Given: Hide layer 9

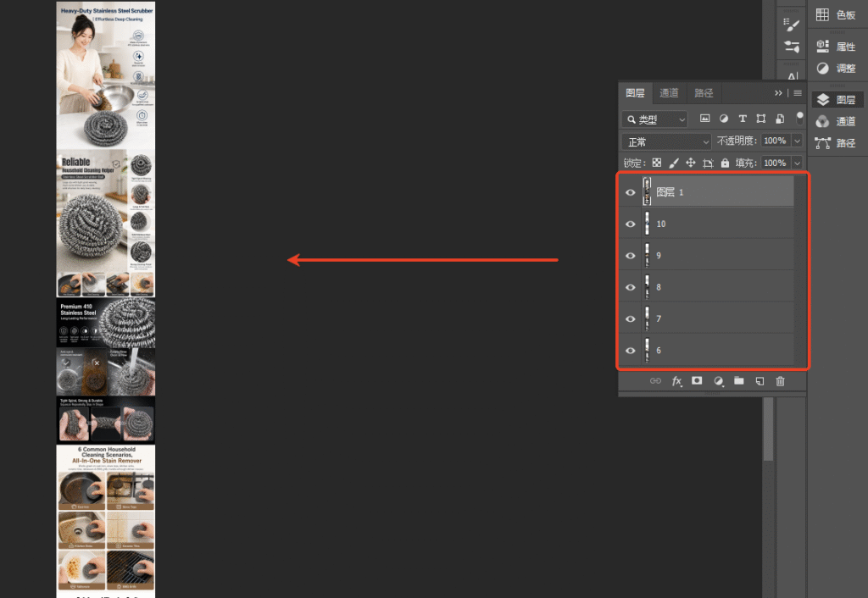Looking at the screenshot, I should [630, 256].
